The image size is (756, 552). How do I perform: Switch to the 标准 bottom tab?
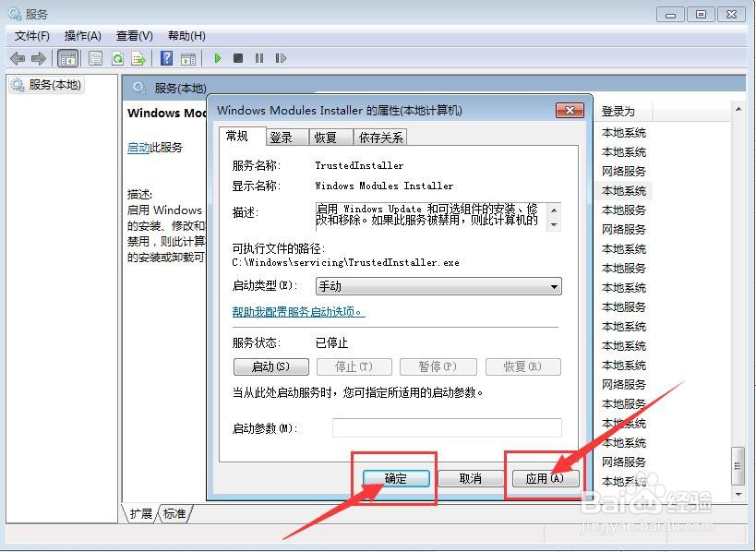point(174,514)
